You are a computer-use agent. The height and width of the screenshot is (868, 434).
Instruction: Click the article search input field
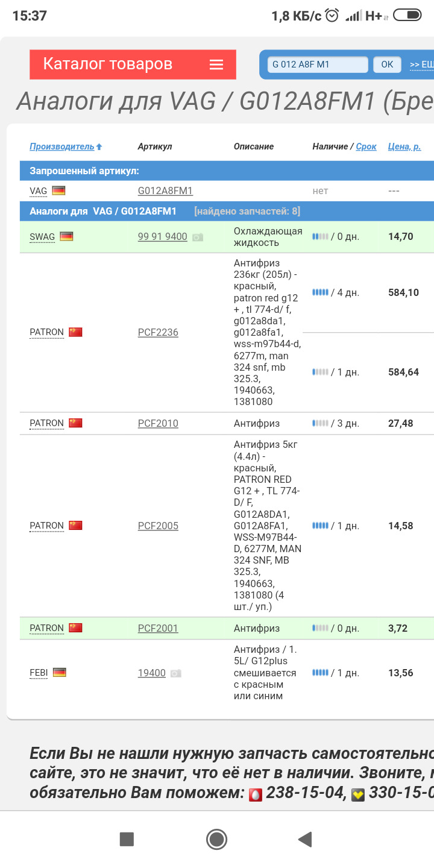(x=317, y=64)
